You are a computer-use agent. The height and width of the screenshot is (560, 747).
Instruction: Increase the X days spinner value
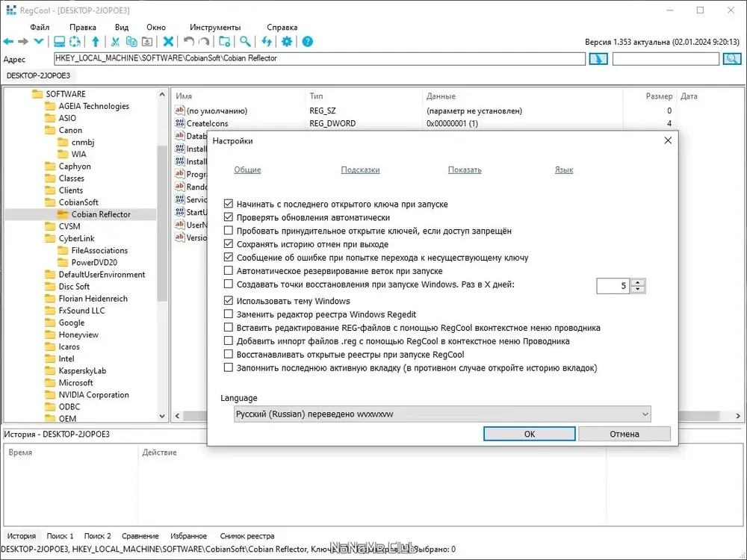(x=637, y=282)
